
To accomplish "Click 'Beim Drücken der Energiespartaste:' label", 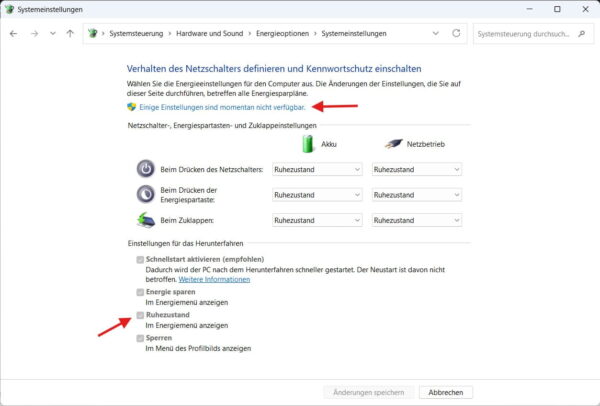I will coord(189,195).
